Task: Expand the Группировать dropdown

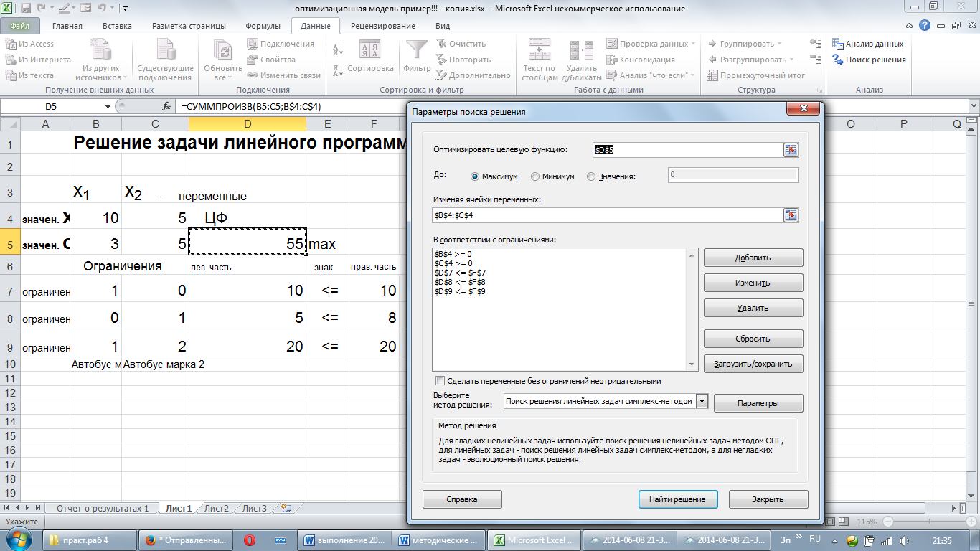Action: coord(781,44)
